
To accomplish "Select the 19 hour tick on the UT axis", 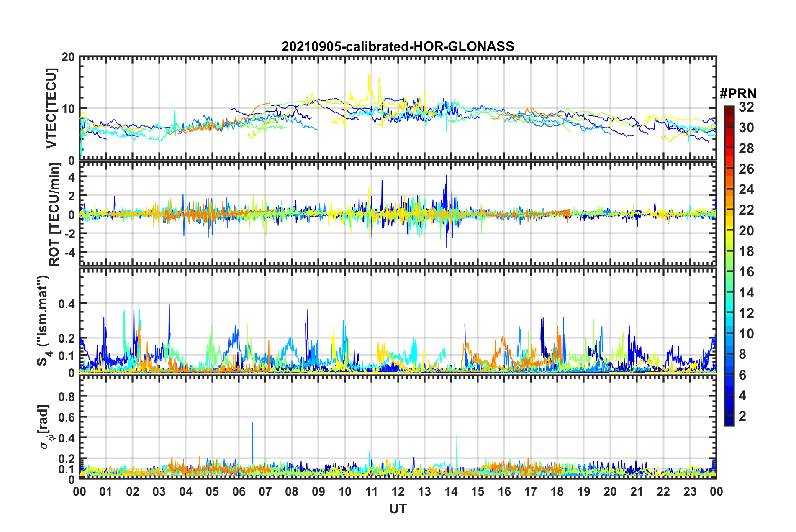I will pyautogui.click(x=584, y=491).
